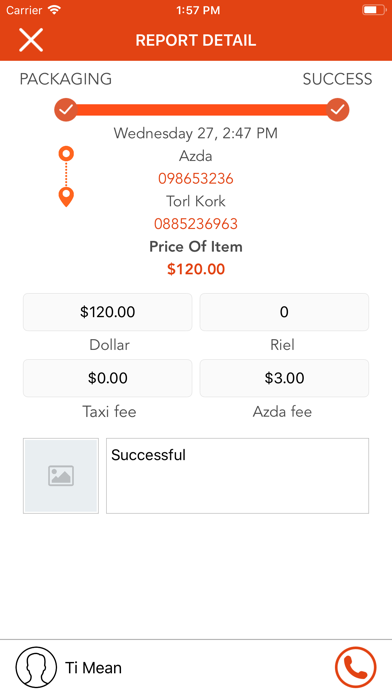Tap the Success step checkmark
Viewport: 392px width, 696px height.
tap(338, 110)
